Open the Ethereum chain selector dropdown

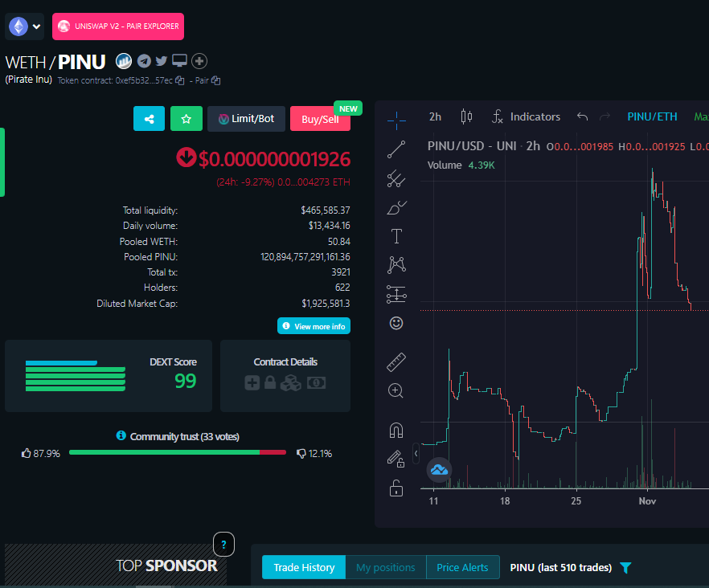point(24,27)
